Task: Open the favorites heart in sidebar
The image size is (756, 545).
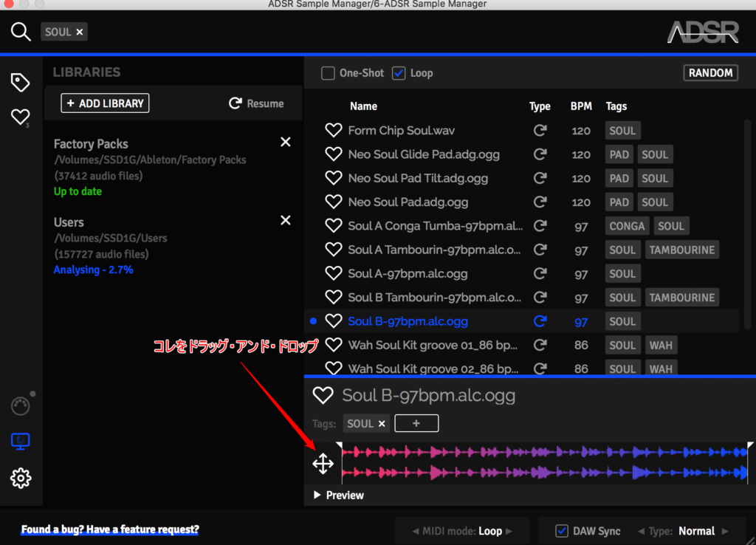Action: pos(21,117)
